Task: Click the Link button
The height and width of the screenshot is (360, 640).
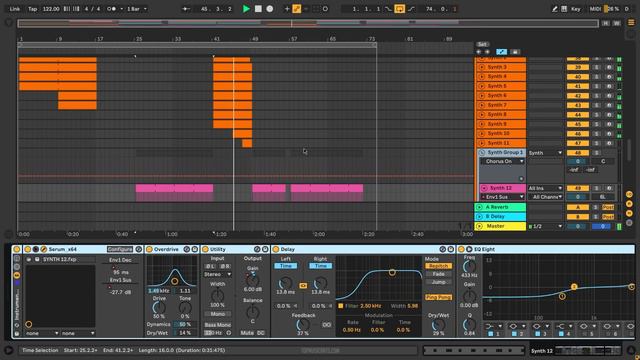Action: tap(15, 9)
